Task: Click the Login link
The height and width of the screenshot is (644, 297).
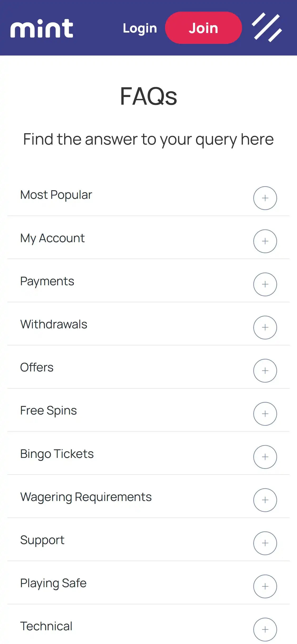Action: coord(140,28)
